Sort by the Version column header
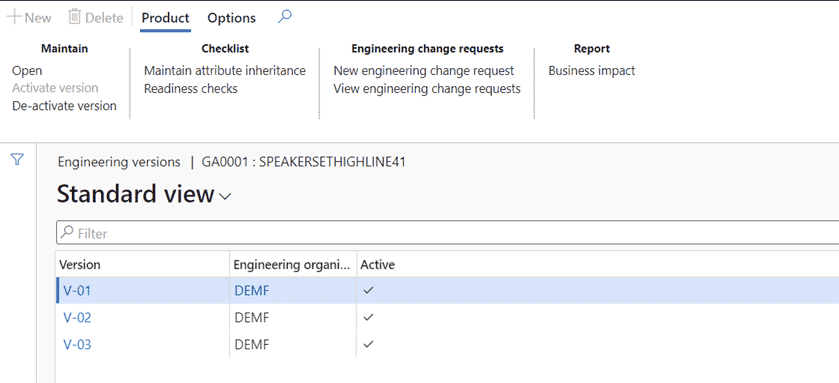Screen dimensions: 839x383 pyautogui.click(x=142, y=264)
